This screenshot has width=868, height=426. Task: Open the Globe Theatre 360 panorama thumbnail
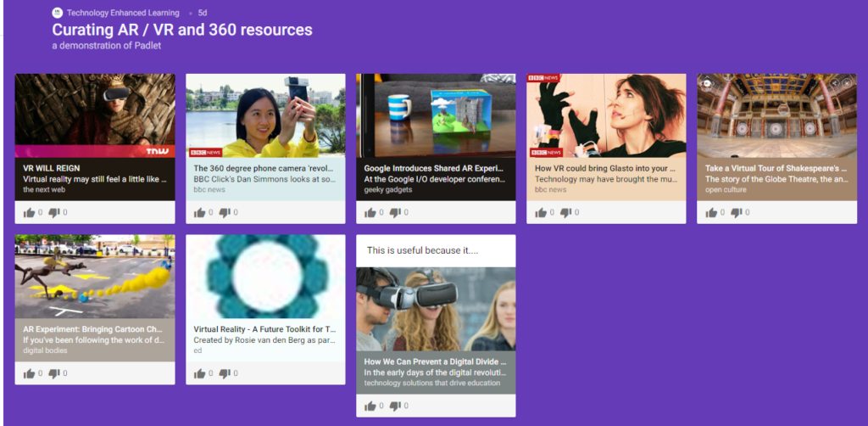click(x=776, y=115)
